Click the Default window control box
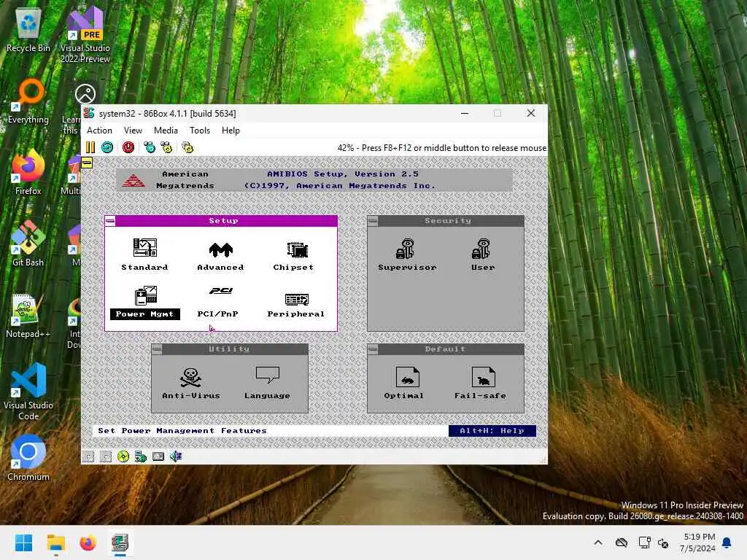This screenshot has height=560, width=747. pyautogui.click(x=373, y=349)
